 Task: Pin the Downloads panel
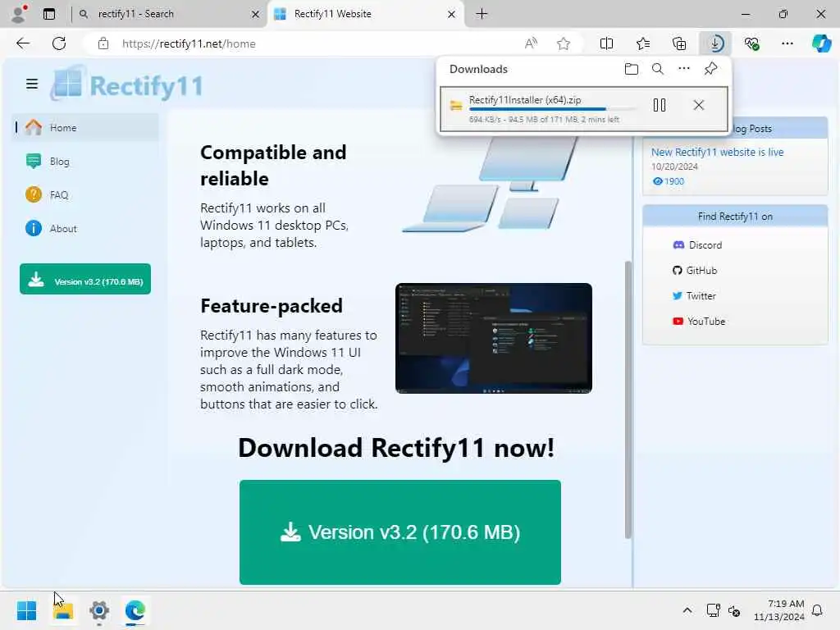click(x=711, y=69)
